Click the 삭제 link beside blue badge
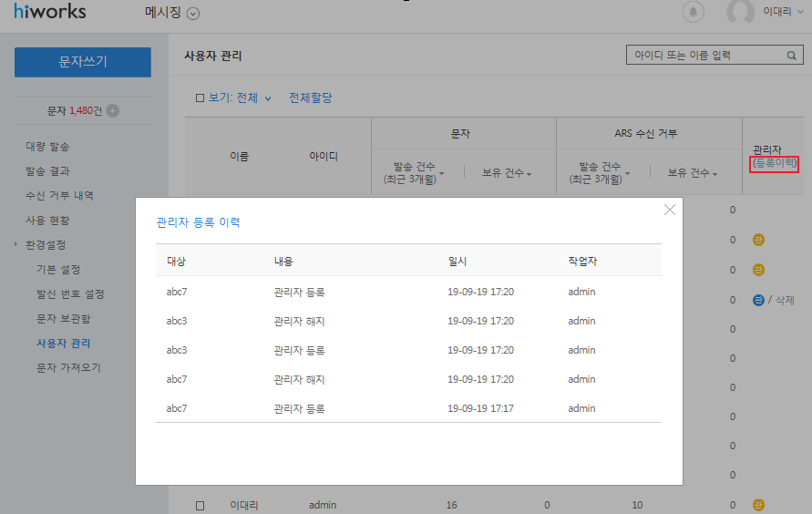This screenshot has height=514, width=812. 786,300
